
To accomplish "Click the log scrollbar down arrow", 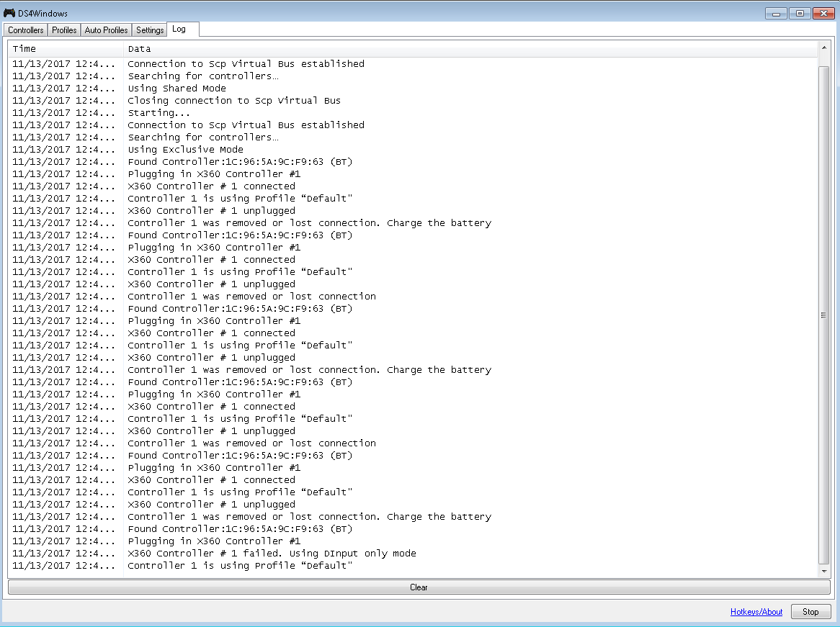I will pyautogui.click(x=824, y=572).
